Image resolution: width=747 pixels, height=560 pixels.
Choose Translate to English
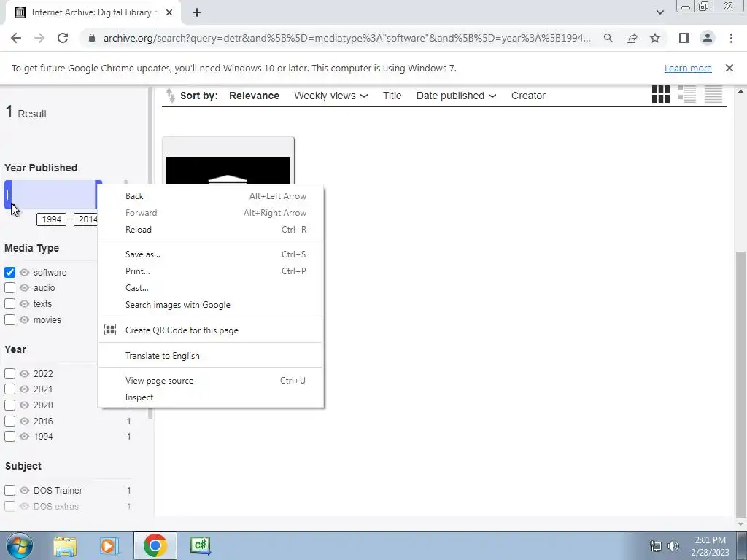(211, 356)
